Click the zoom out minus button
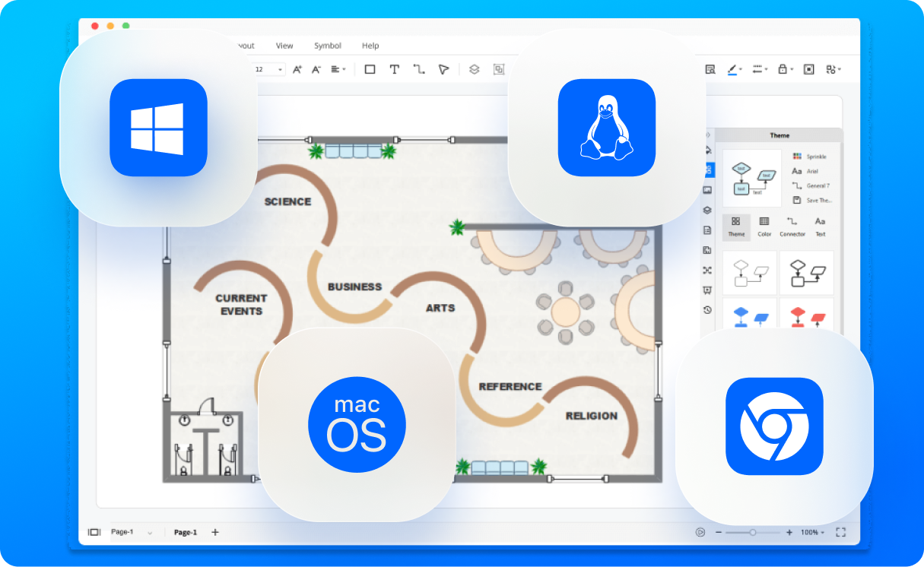 click(719, 532)
